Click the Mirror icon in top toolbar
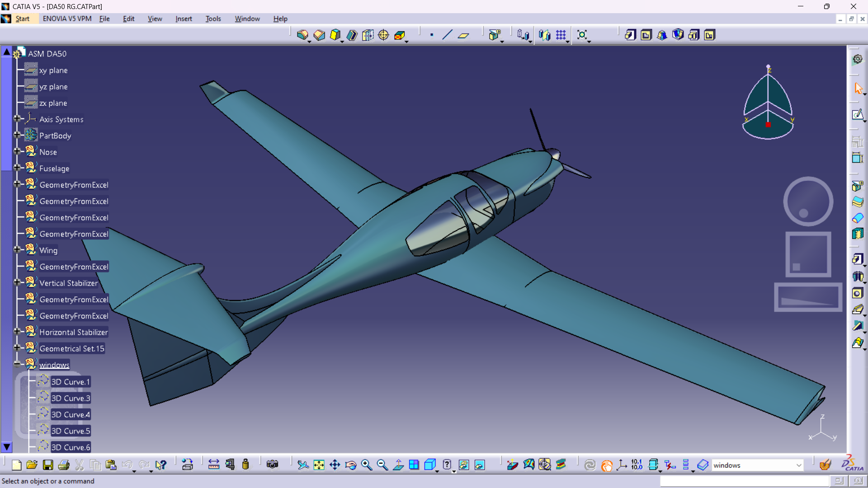 (544, 35)
